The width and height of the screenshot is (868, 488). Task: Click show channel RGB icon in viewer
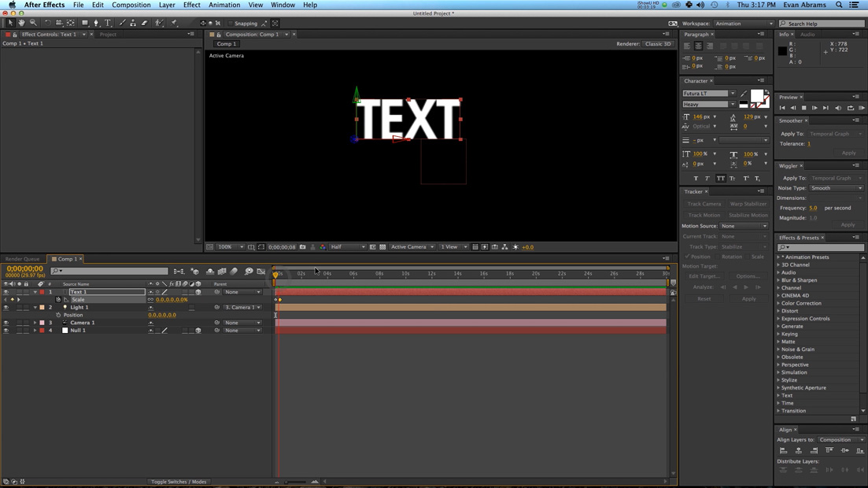pos(323,247)
